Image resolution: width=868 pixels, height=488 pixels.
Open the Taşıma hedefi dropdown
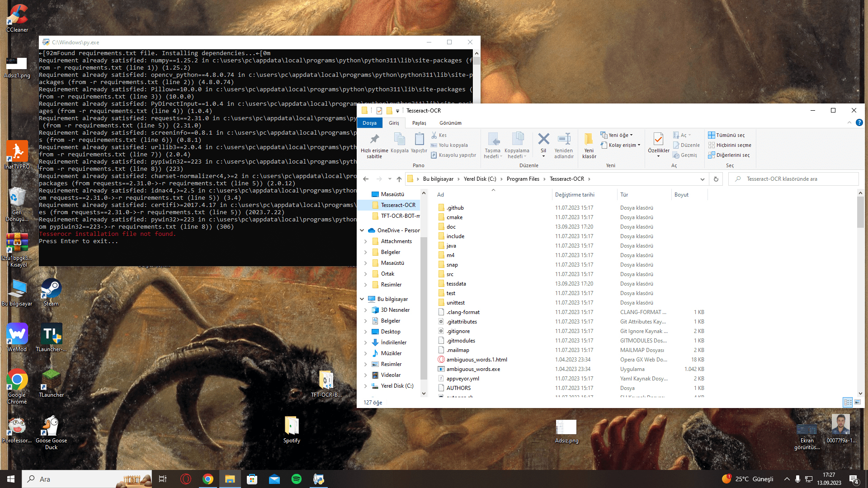pyautogui.click(x=493, y=154)
